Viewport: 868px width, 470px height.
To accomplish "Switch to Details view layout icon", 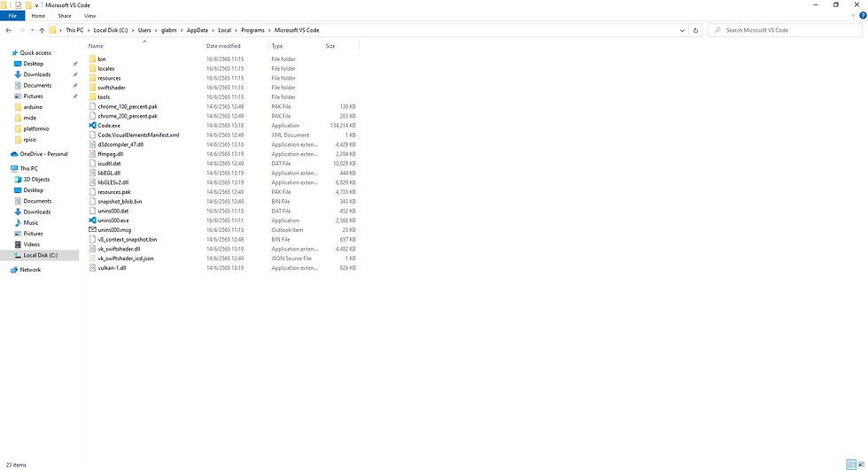I will click(851, 465).
